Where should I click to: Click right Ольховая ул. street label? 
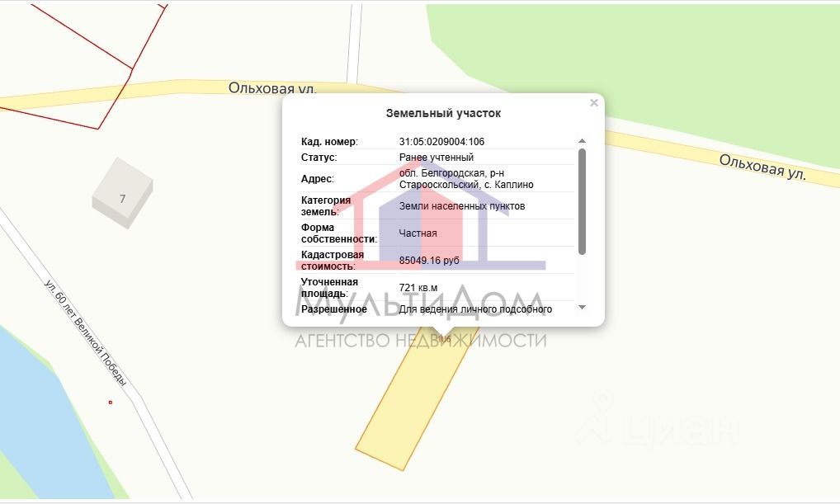tap(762, 167)
